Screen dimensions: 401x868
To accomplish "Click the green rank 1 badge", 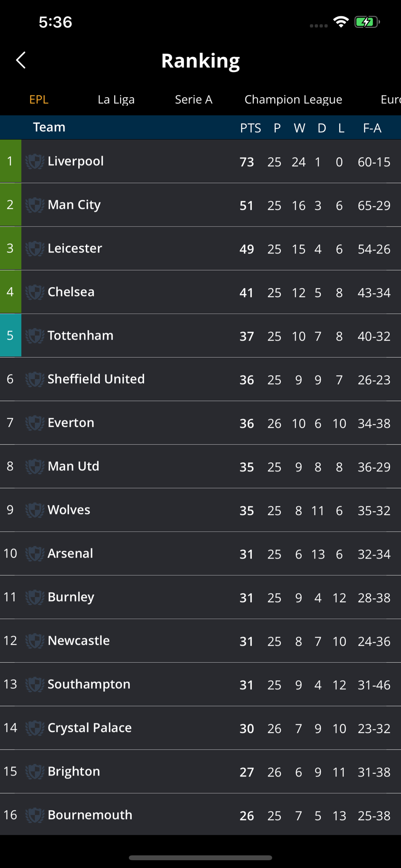I will click(10, 161).
